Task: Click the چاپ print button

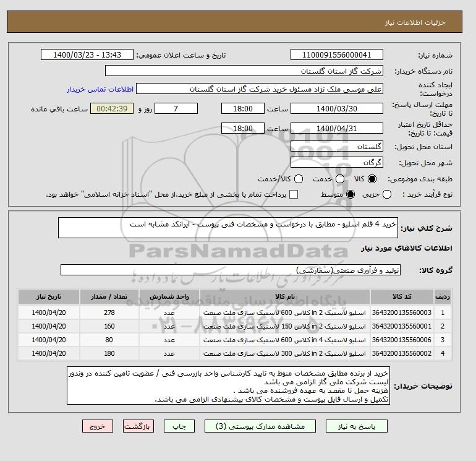Action: point(179,426)
